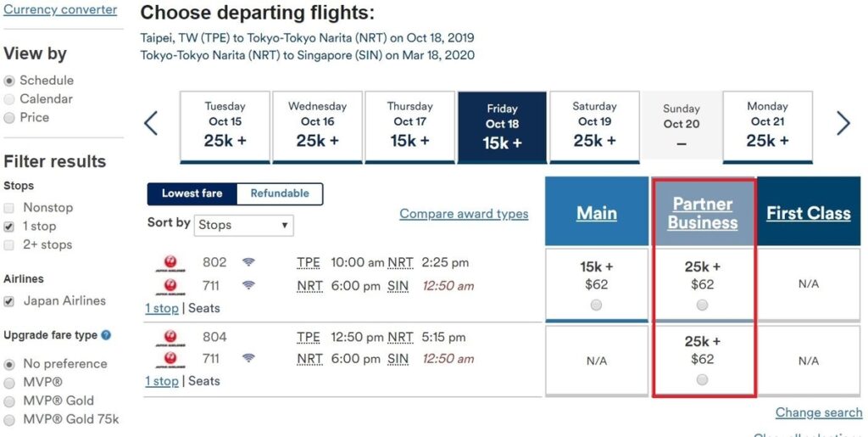Click the Japan Airlines logo for flight 802
Image resolution: width=868 pixels, height=437 pixels.
point(170,263)
